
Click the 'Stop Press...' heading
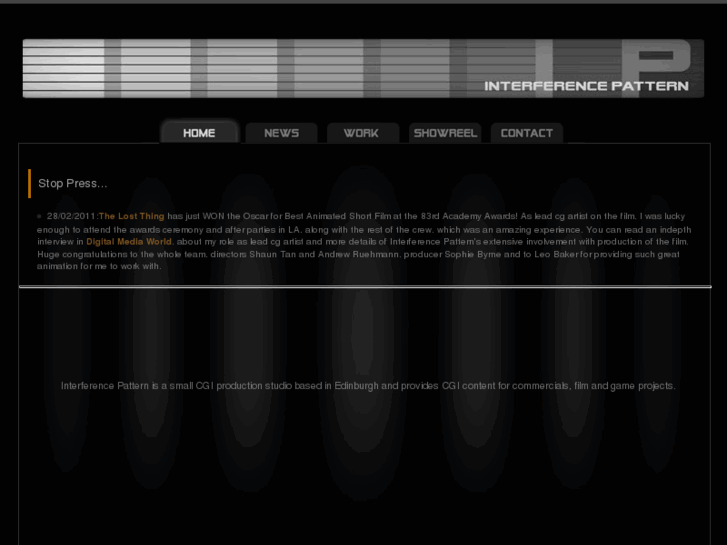pos(73,183)
